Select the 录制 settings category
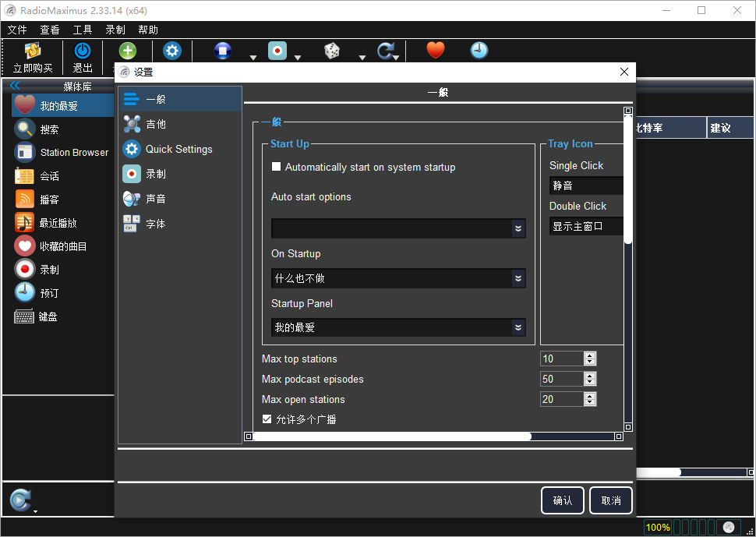The height and width of the screenshot is (537, 756). click(x=180, y=174)
